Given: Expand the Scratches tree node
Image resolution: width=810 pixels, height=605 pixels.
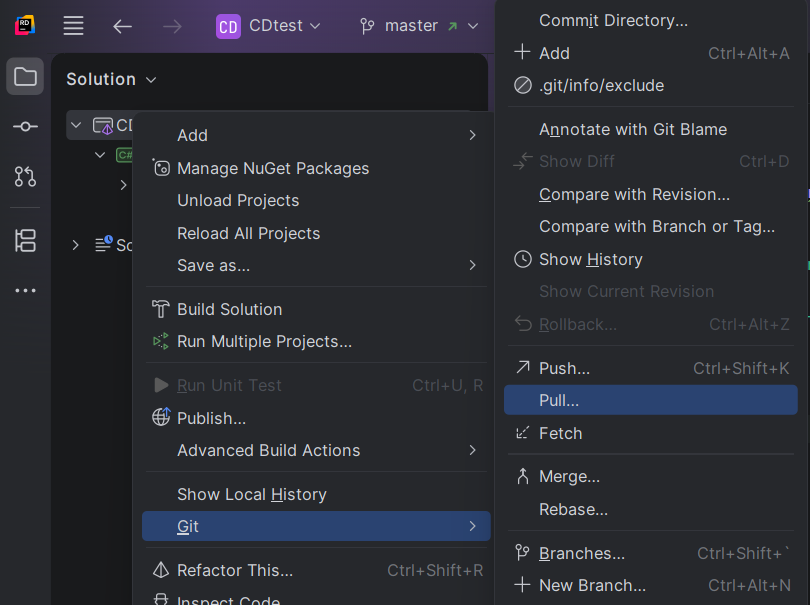Looking at the screenshot, I should pyautogui.click(x=75, y=244).
